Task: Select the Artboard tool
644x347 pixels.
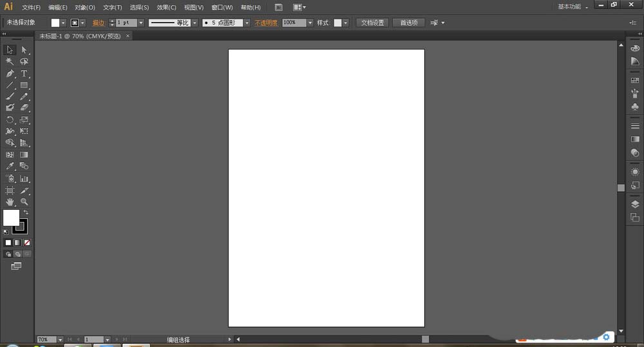Action: (10, 191)
